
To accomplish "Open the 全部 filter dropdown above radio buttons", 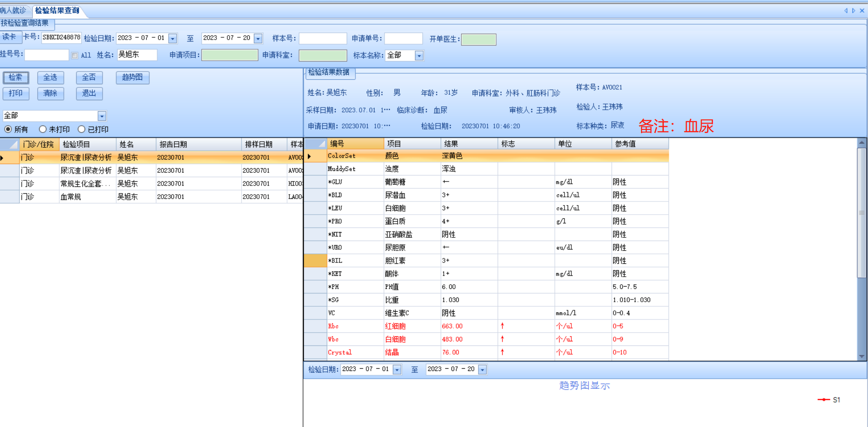I will (102, 116).
